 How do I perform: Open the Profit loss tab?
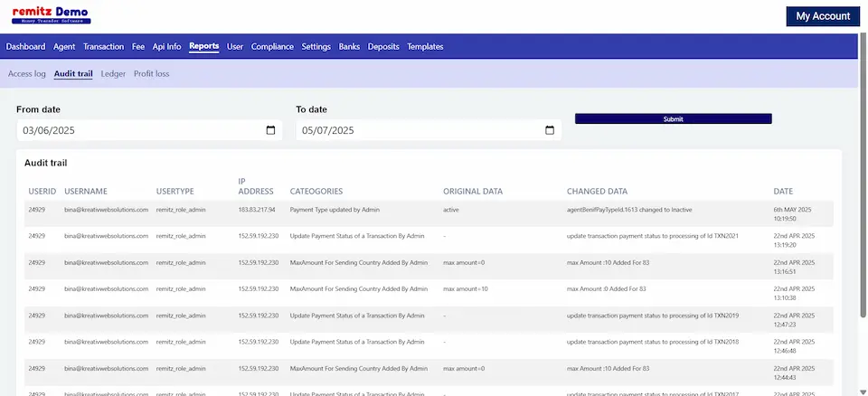pyautogui.click(x=151, y=73)
